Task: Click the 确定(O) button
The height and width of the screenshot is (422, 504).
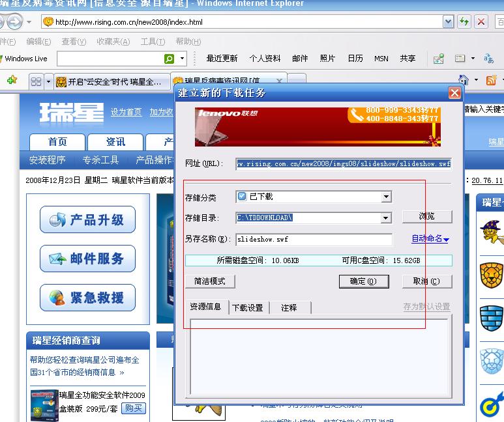Action: 364,281
